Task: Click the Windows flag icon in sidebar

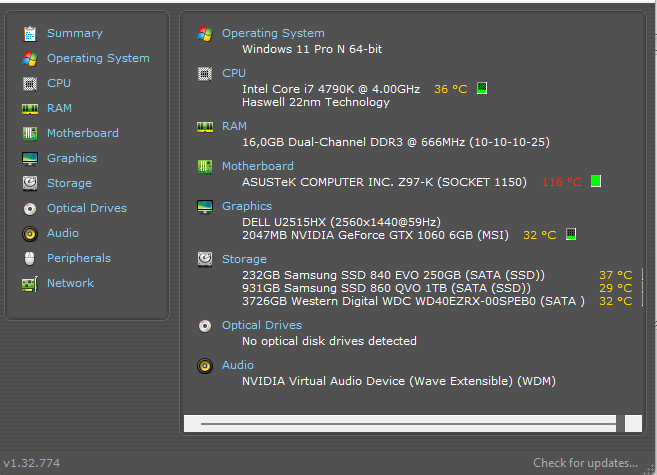Action: 29,58
